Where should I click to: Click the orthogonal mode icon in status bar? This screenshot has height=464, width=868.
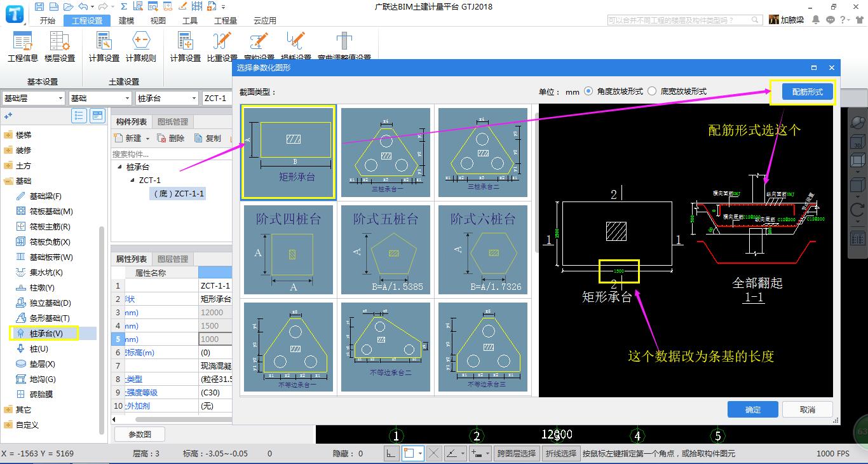coord(390,454)
